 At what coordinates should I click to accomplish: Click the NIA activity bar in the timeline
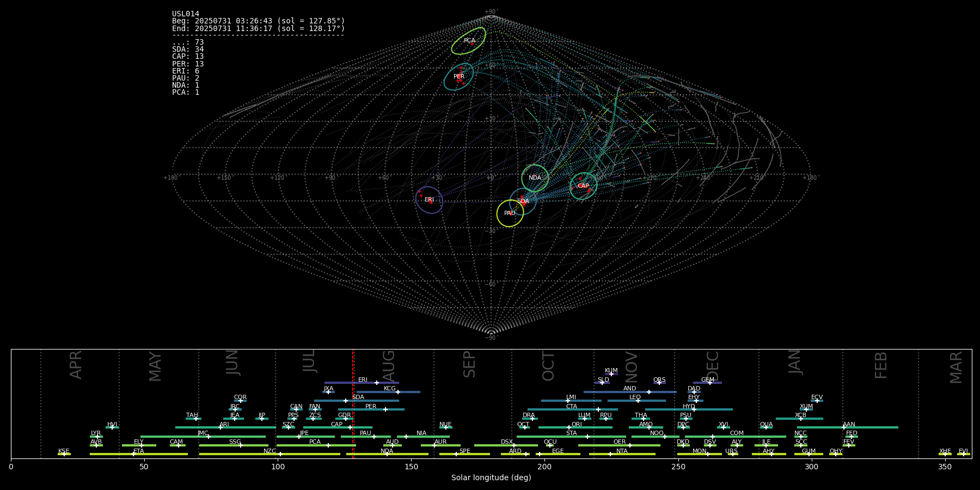coord(423,437)
